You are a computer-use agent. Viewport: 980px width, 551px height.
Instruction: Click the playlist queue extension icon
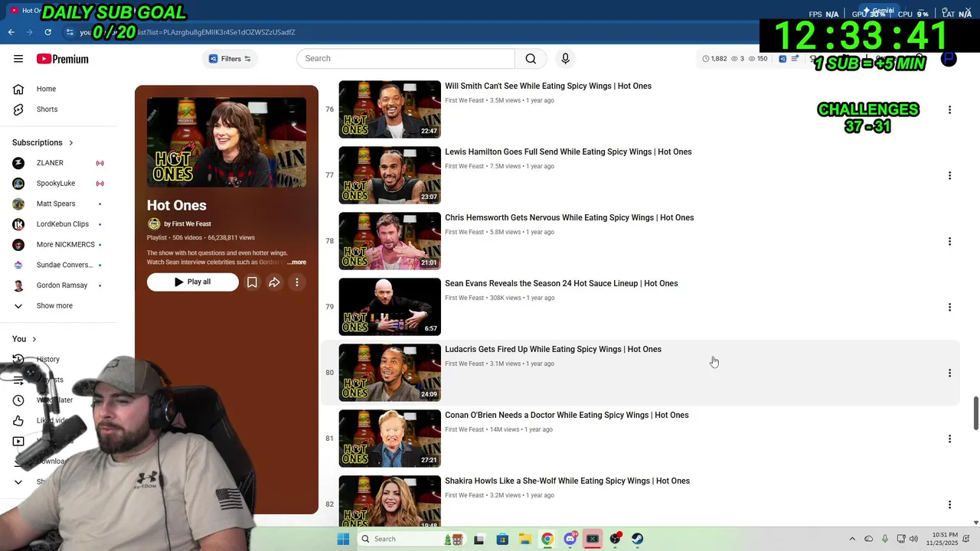pos(795,59)
